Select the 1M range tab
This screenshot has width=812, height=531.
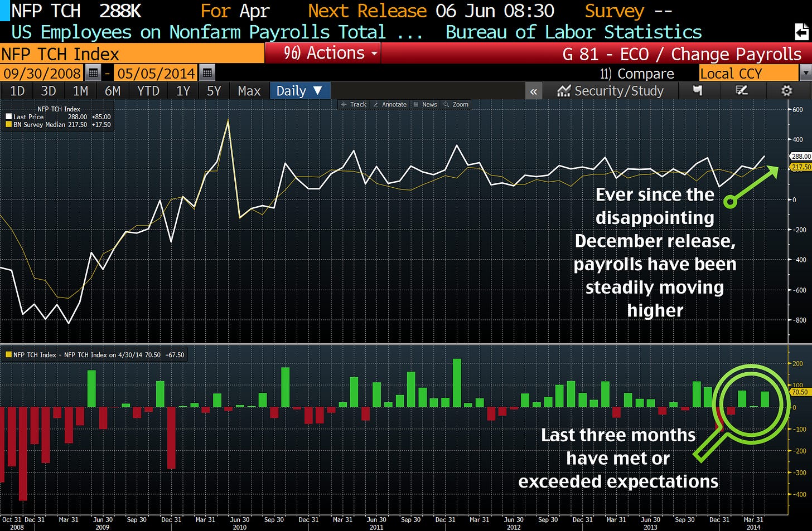coord(80,91)
